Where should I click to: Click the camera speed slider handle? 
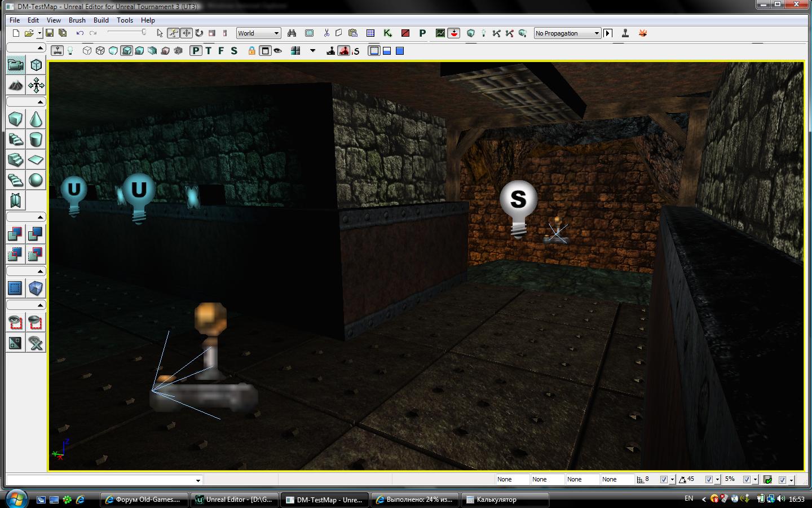[144, 33]
